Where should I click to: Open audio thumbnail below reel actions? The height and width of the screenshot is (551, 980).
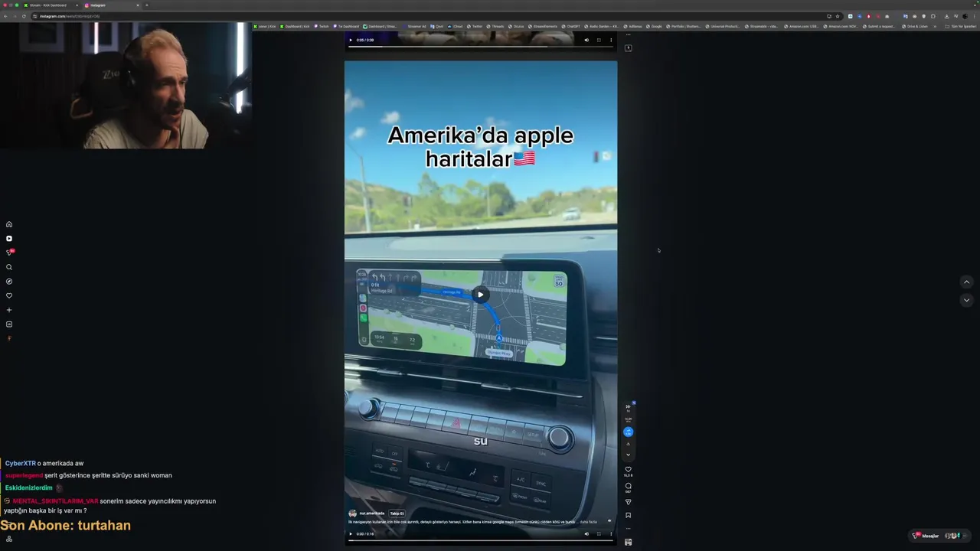(628, 542)
